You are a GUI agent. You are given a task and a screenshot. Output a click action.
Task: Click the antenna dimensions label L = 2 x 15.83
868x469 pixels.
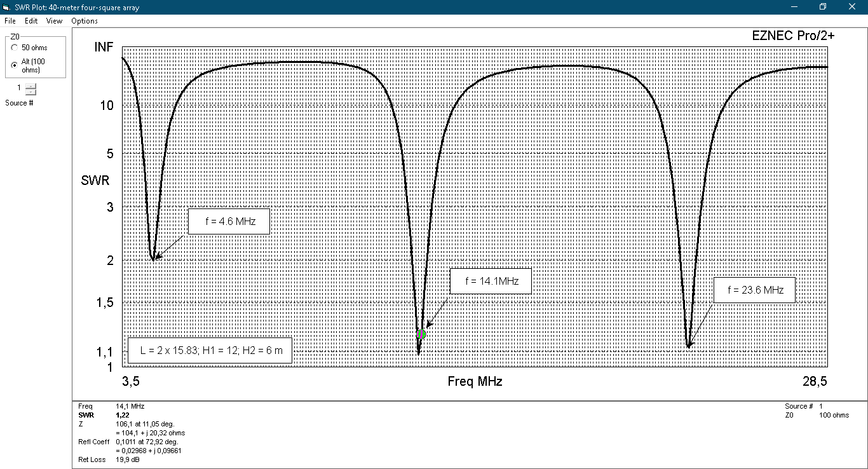210,350
